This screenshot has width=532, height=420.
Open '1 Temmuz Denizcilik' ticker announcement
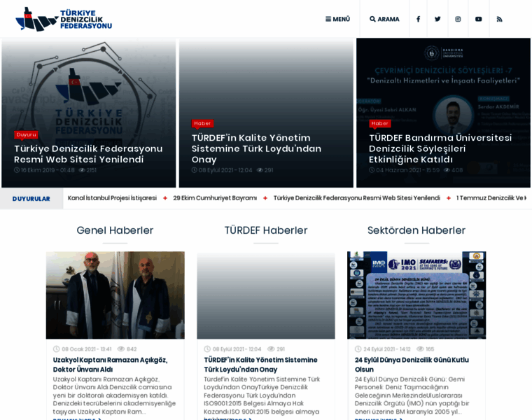491,198
